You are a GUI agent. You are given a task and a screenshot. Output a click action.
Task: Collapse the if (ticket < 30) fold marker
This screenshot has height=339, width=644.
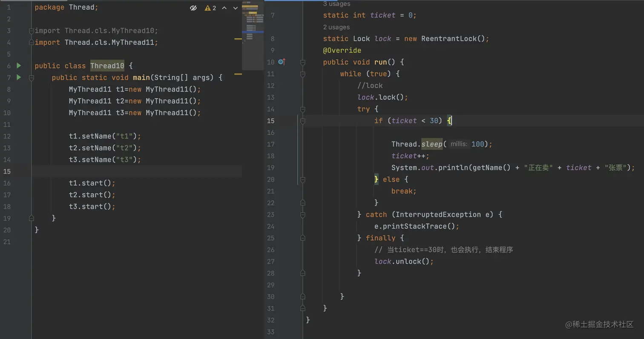(x=302, y=121)
